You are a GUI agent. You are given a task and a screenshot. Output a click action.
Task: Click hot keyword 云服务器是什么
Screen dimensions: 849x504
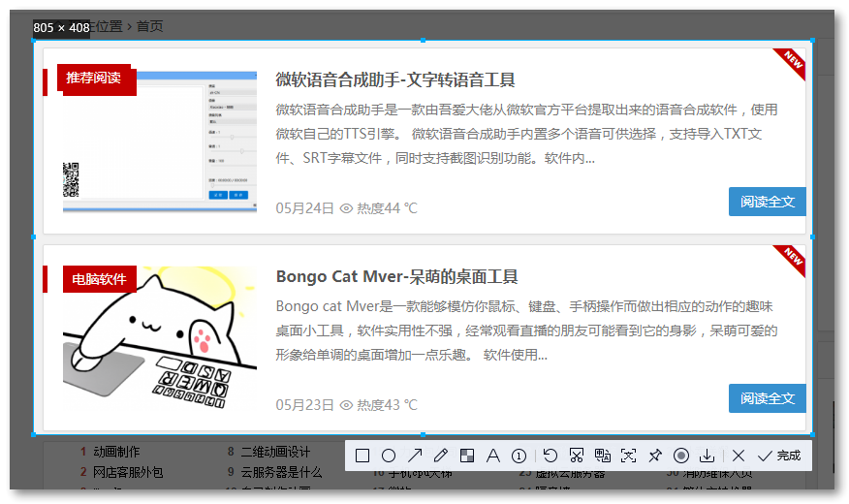click(281, 472)
